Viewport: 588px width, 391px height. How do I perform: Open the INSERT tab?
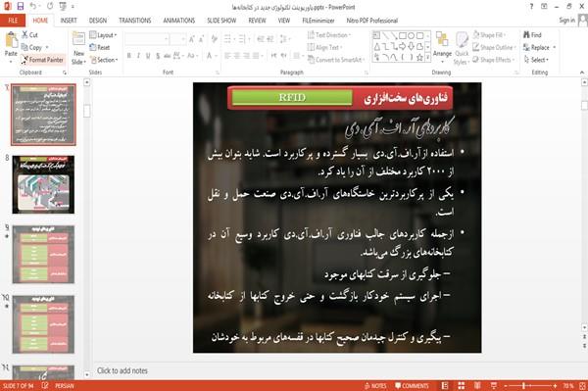coord(69,21)
